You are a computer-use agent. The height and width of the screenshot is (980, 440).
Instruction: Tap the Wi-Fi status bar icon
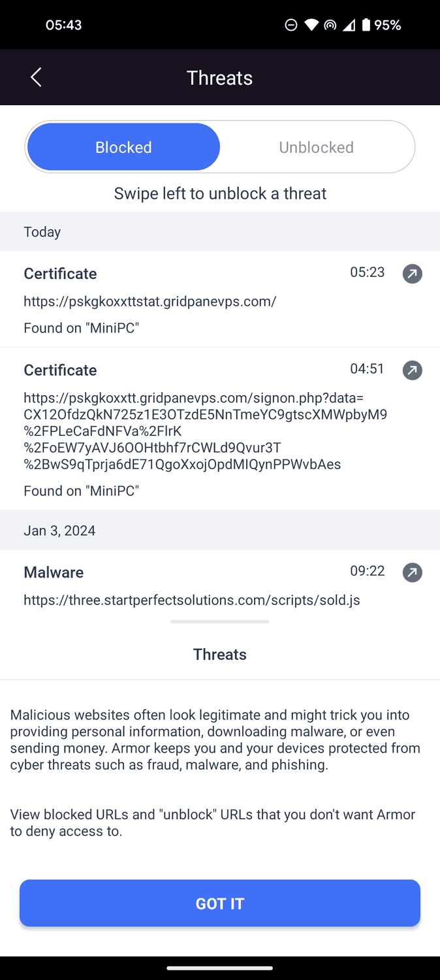tap(311, 25)
